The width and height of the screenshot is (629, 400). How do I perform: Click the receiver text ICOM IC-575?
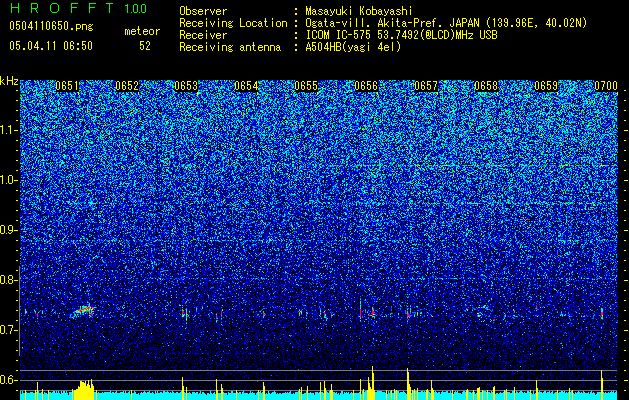(341, 35)
